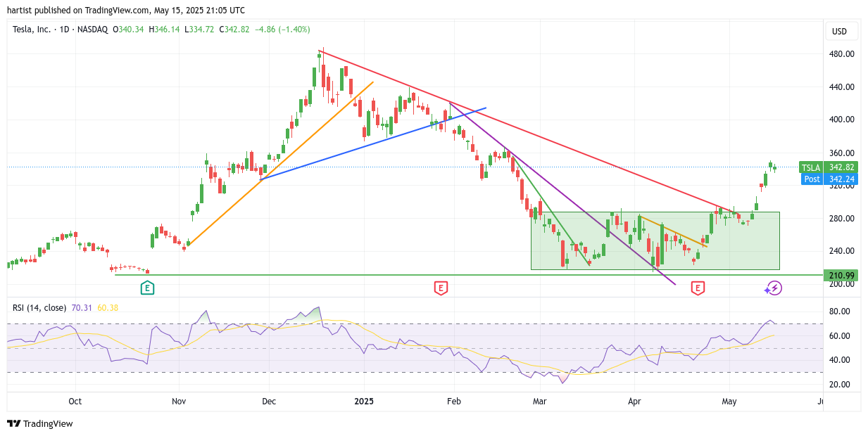Viewport: 868px width, 436px height.
Task: Click the RSI moving average value 60.38
Action: pos(108,307)
